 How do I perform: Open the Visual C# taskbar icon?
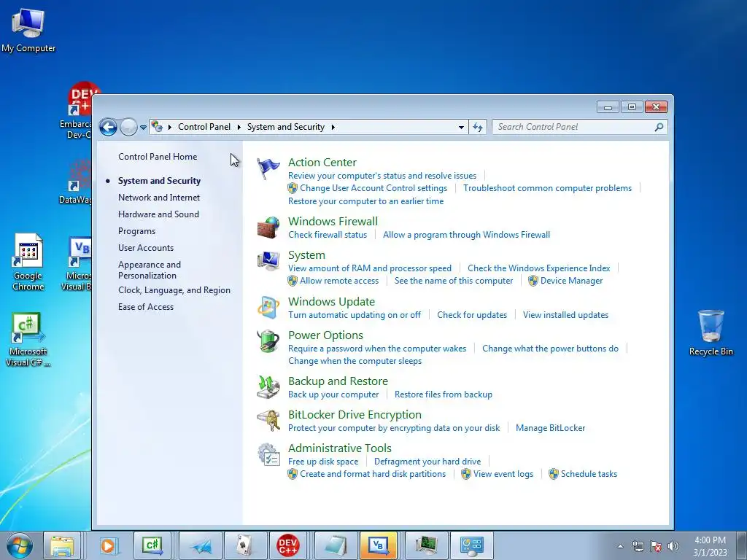(152, 545)
